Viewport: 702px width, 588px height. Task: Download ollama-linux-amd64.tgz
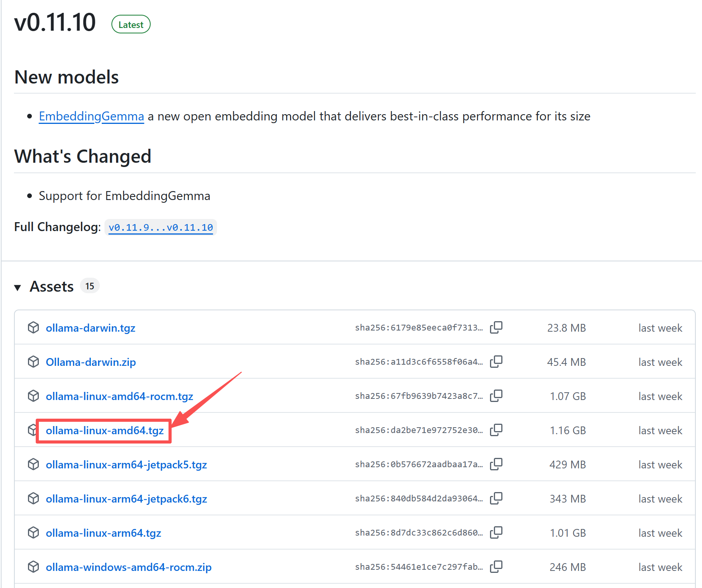pos(105,430)
